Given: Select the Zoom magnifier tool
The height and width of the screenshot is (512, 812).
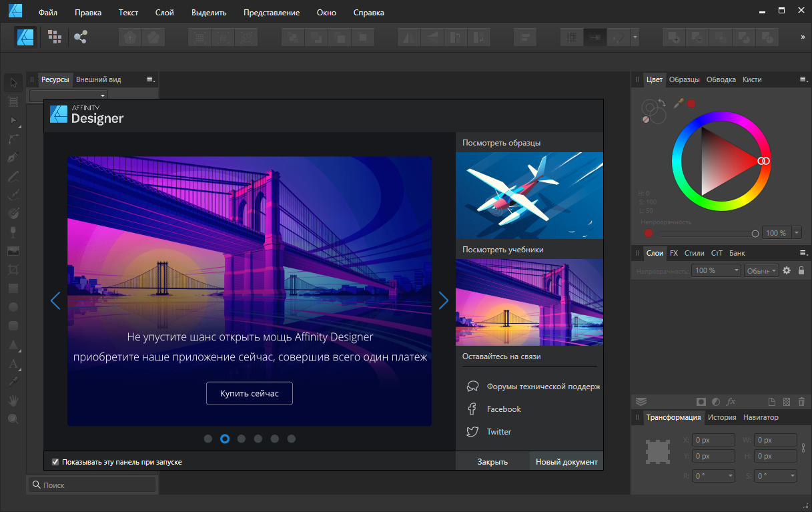Looking at the screenshot, I should (13, 419).
